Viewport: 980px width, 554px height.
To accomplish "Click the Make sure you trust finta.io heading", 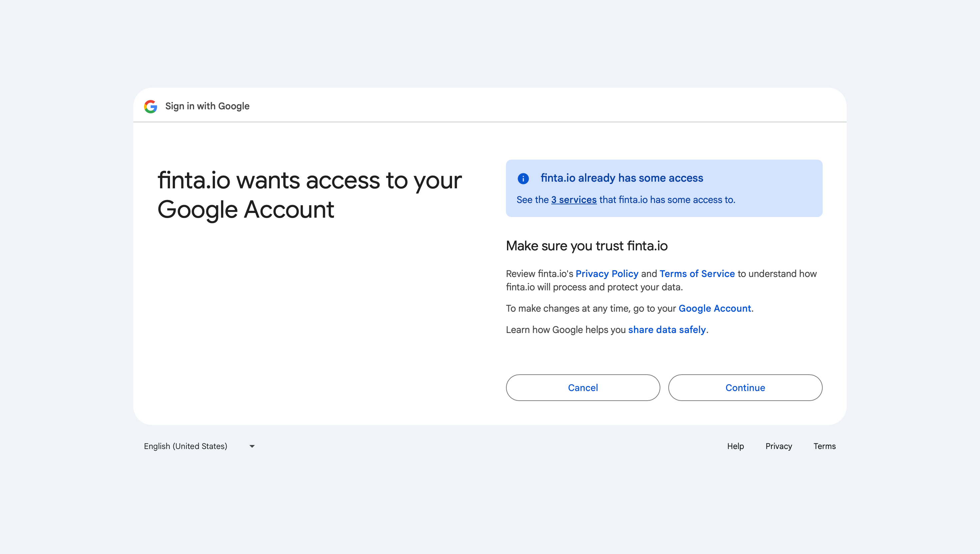I will coord(586,246).
